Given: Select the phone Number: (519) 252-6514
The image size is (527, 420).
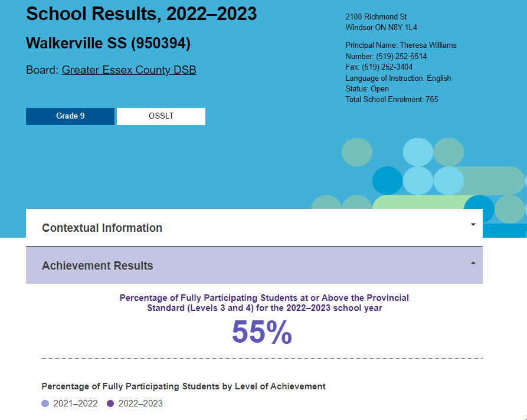Looking at the screenshot, I should click(386, 56).
